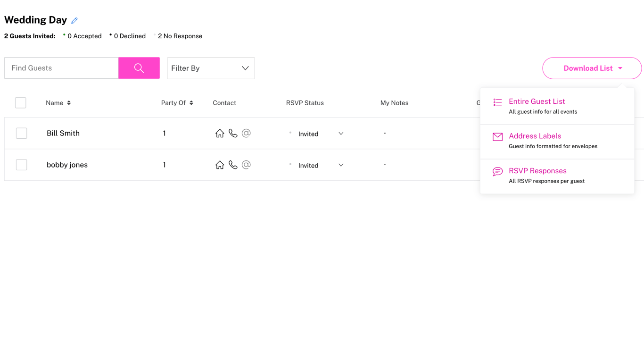The image size is (644, 352).
Task: Click the Find Guests search field
Action: (x=61, y=68)
